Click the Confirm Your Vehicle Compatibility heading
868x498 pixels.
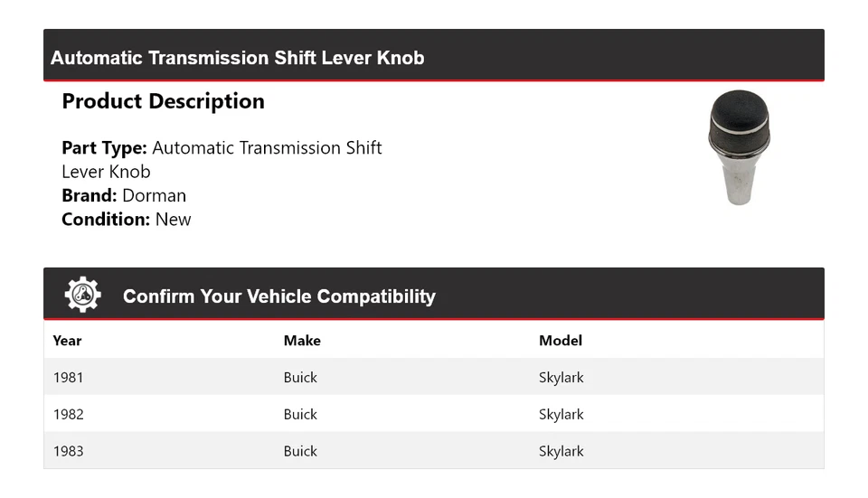[278, 296]
